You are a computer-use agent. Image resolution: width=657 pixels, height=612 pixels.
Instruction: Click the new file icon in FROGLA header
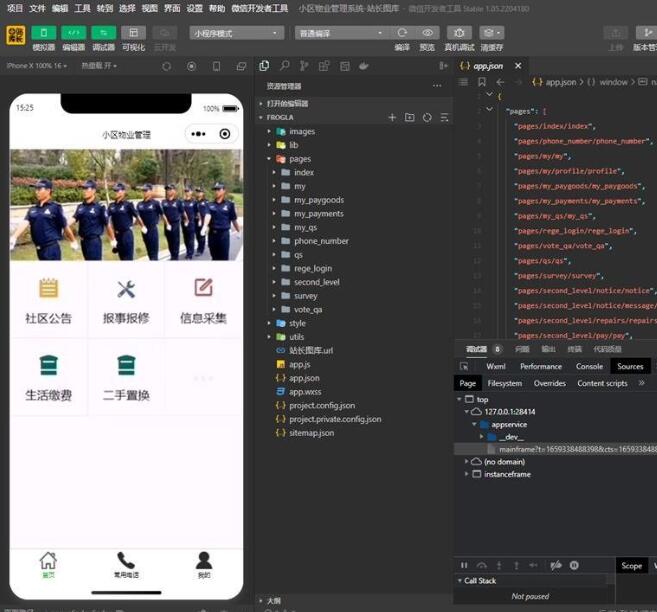(x=392, y=117)
